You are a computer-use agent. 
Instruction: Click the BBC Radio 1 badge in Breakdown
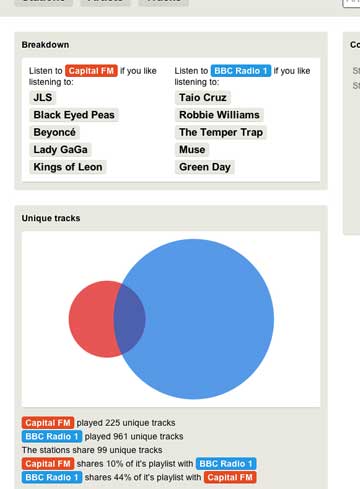[241, 71]
